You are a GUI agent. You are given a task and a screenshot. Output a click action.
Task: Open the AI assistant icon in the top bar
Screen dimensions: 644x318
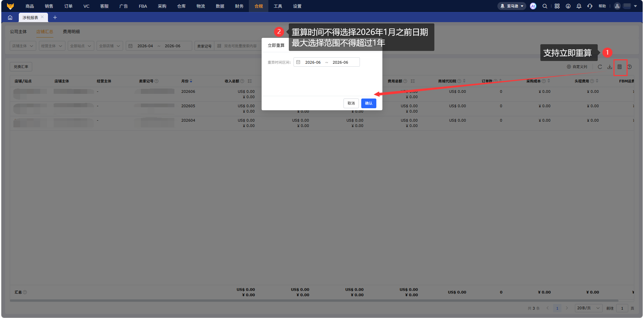pos(533,6)
